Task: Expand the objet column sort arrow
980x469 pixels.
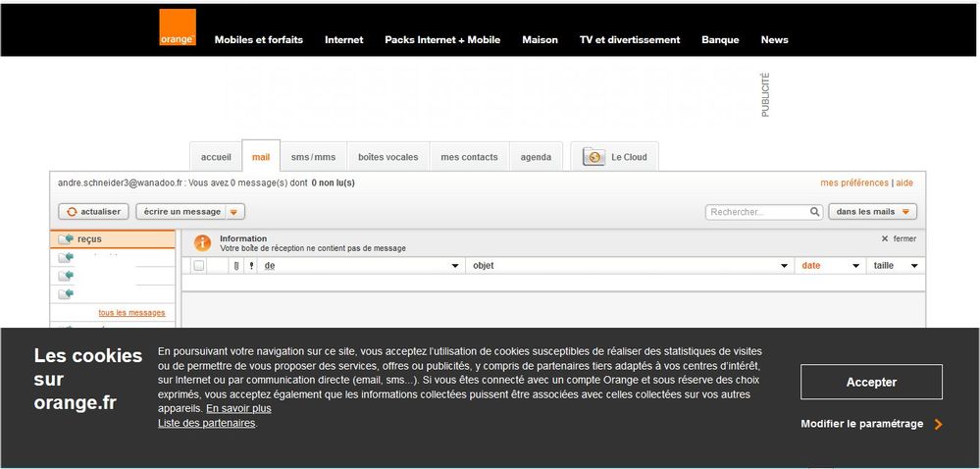Action: (784, 266)
